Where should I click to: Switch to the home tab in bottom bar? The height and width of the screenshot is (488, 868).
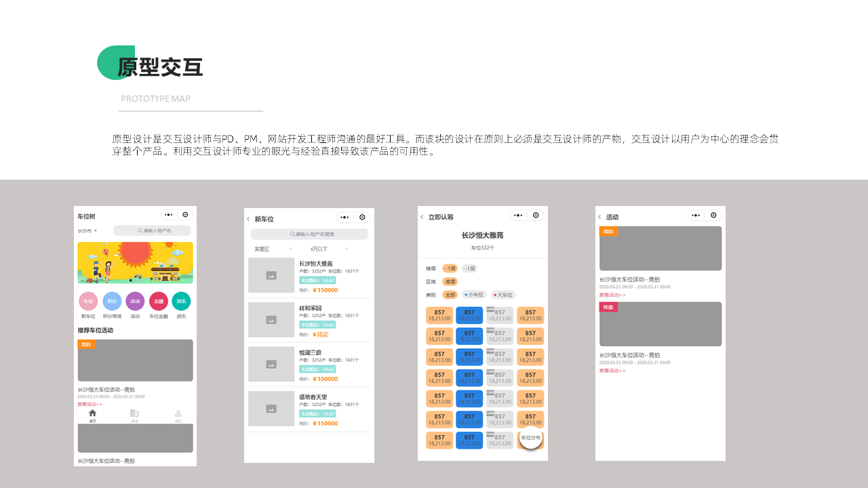click(92, 415)
